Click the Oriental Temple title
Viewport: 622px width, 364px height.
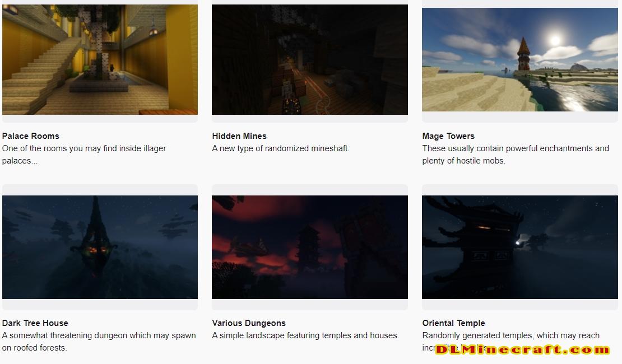tap(453, 323)
